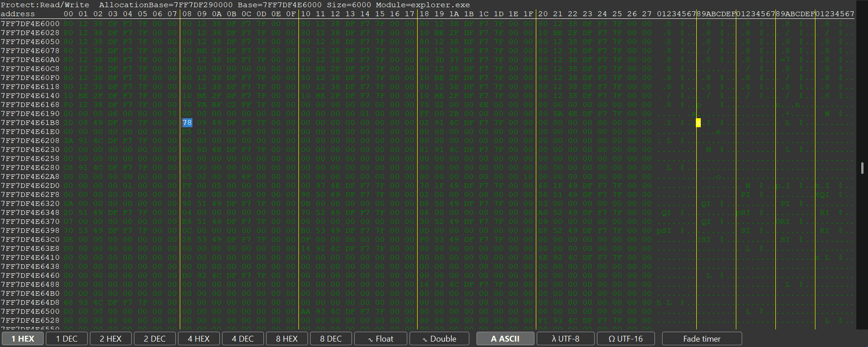Click byte E5 in row 7FF7DF4E61E0

[187, 131]
